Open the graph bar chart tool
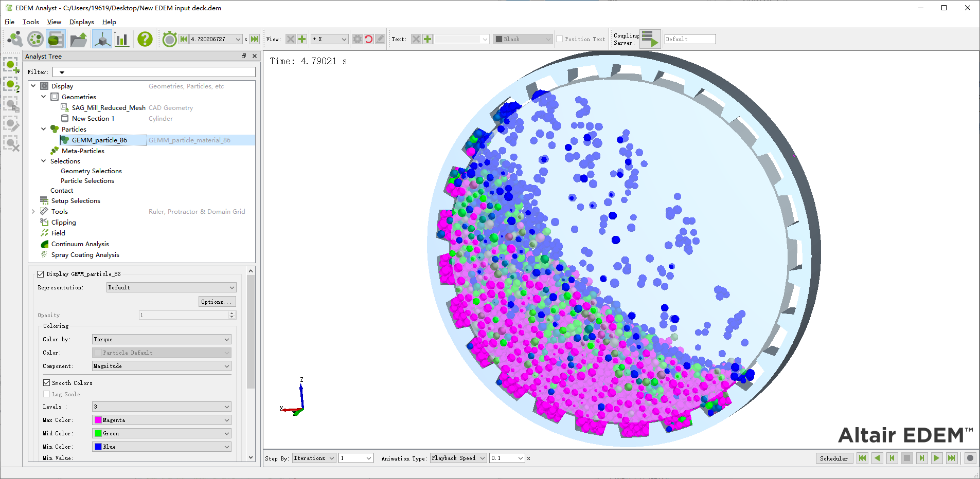 pyautogui.click(x=122, y=39)
